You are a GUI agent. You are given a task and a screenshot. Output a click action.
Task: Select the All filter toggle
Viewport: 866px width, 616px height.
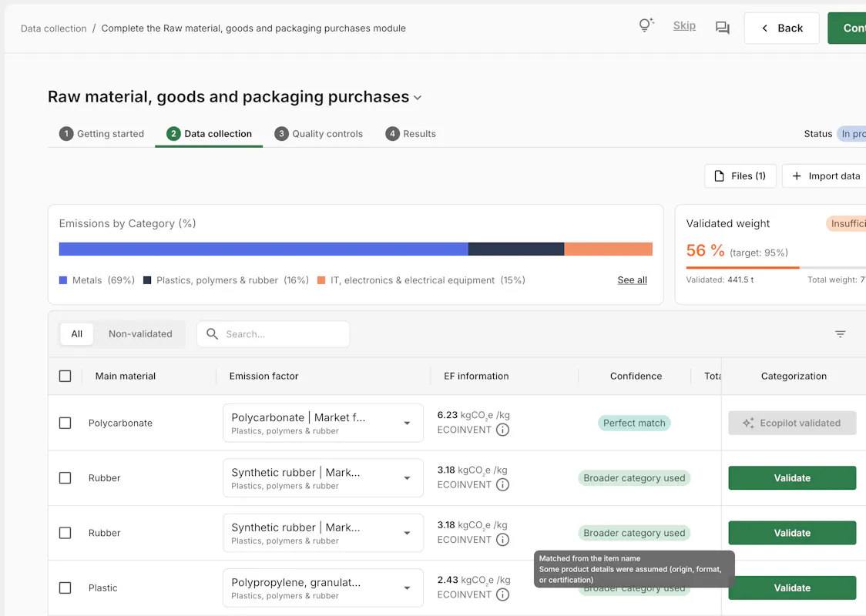click(x=77, y=334)
